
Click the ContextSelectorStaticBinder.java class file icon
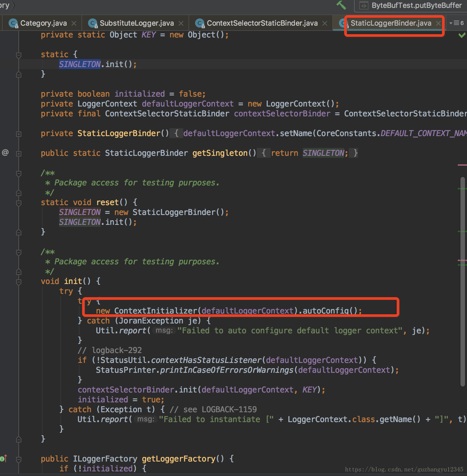tap(200, 23)
